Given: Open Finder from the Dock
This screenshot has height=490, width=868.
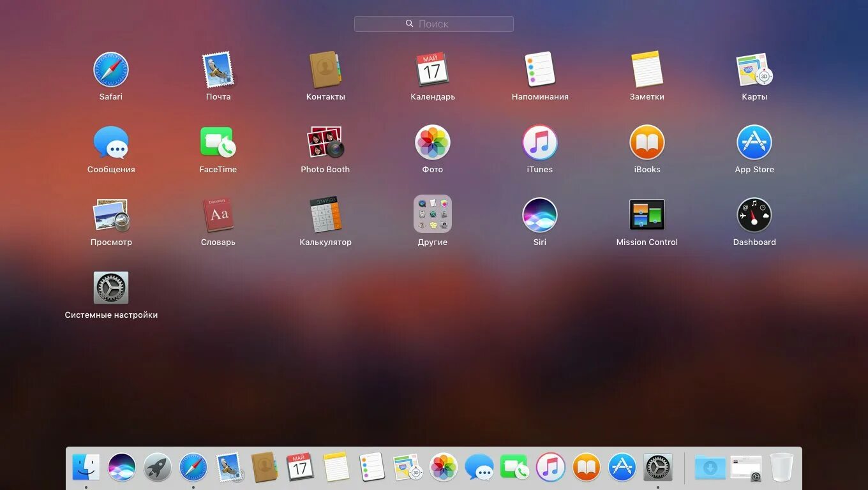Looking at the screenshot, I should point(86,468).
